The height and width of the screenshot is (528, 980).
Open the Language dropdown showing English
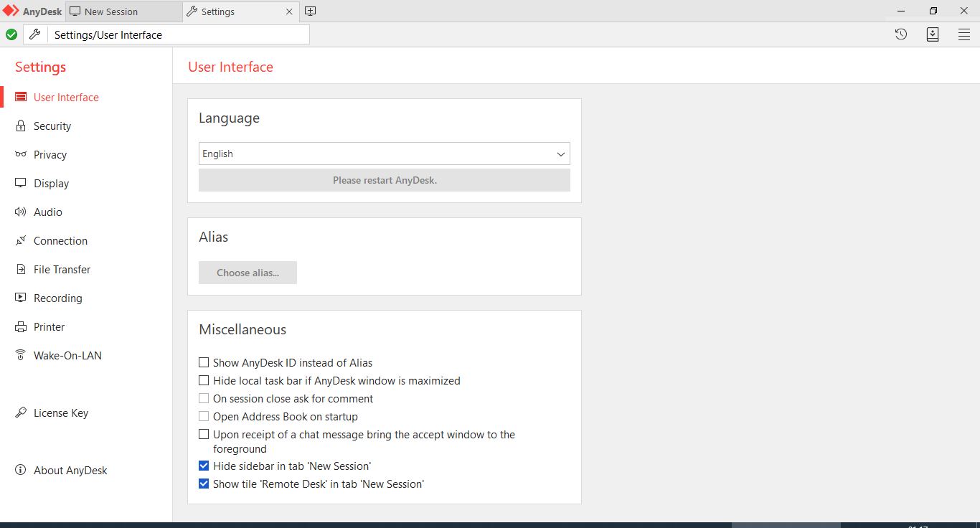point(385,154)
